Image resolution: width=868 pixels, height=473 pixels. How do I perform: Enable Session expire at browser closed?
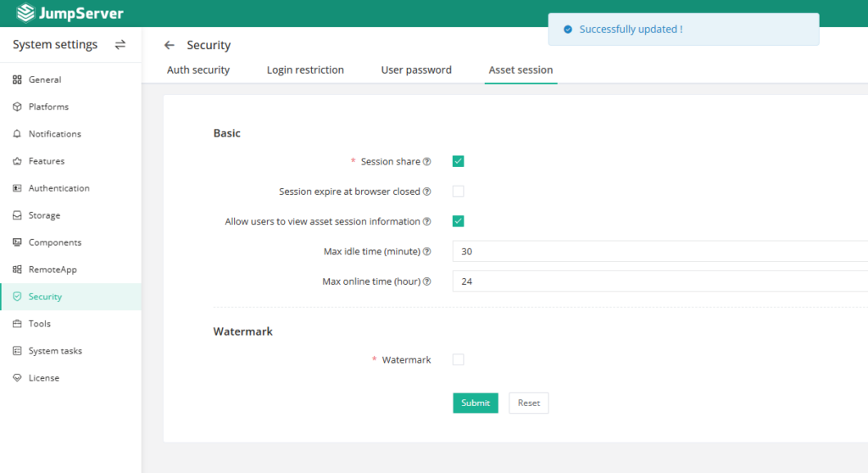coord(459,192)
